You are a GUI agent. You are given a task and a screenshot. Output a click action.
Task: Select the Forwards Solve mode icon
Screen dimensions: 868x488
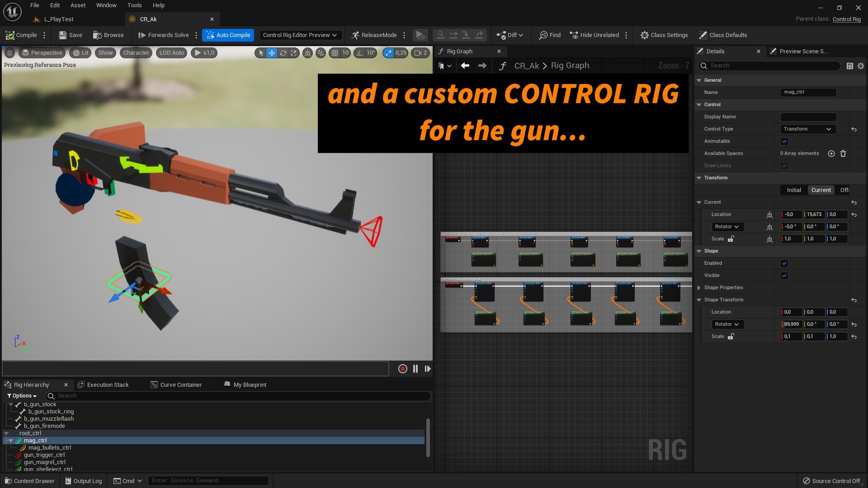(x=140, y=34)
